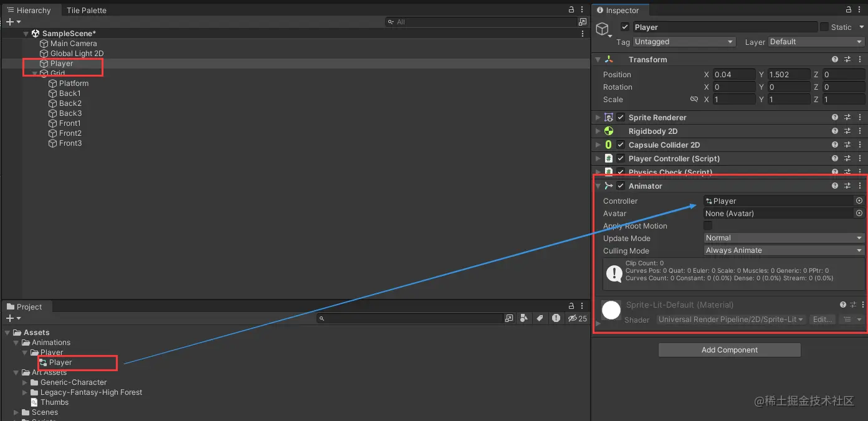868x421 pixels.
Task: Select Main Camera in the Hierarchy
Action: [74, 44]
